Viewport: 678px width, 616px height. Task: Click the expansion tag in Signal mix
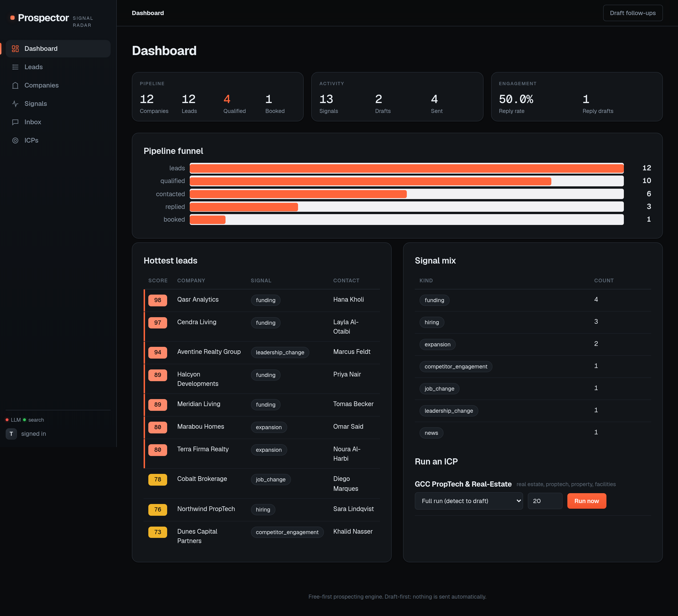point(438,344)
